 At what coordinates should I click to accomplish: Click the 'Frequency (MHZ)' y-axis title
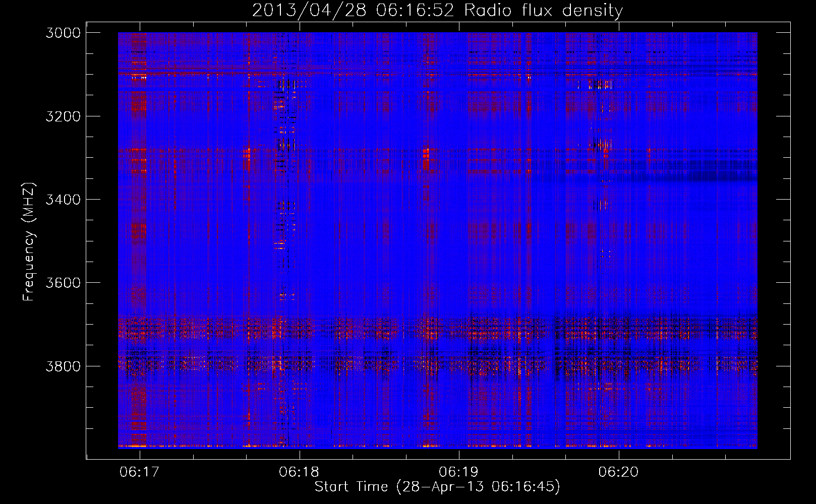point(29,241)
